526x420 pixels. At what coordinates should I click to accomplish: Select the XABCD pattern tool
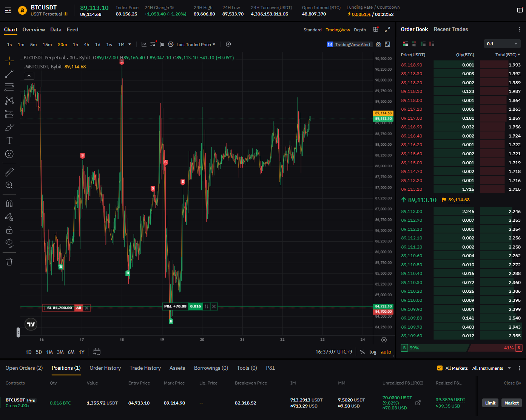9,100
